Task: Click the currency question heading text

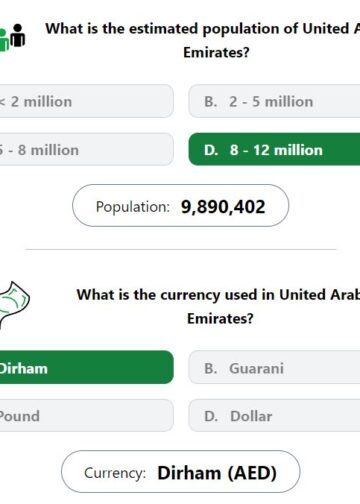Action: coord(218,306)
